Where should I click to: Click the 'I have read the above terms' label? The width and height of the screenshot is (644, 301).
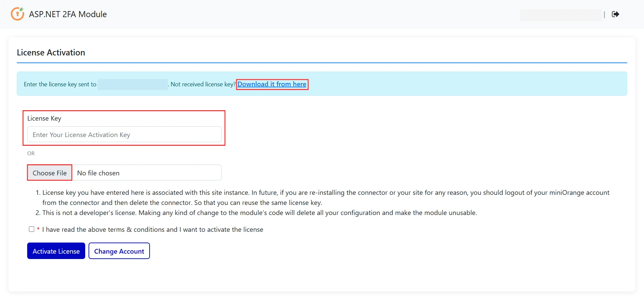[153, 229]
